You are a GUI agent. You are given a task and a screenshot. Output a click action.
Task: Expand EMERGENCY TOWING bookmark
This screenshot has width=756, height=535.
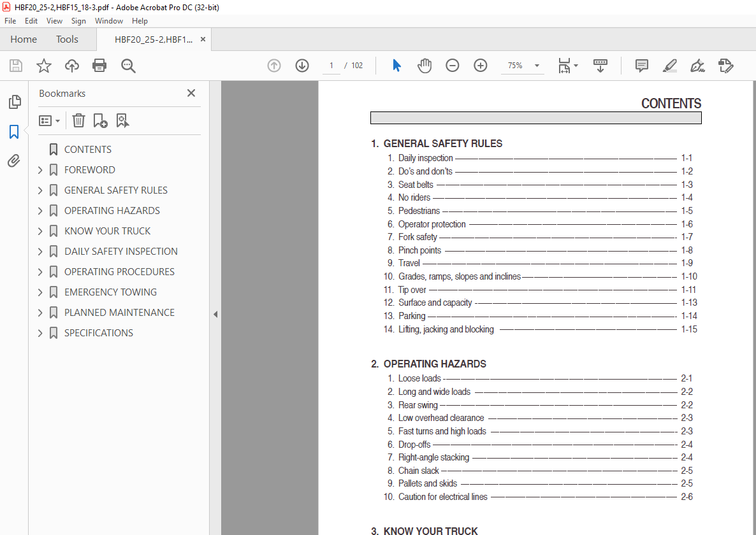click(x=41, y=292)
